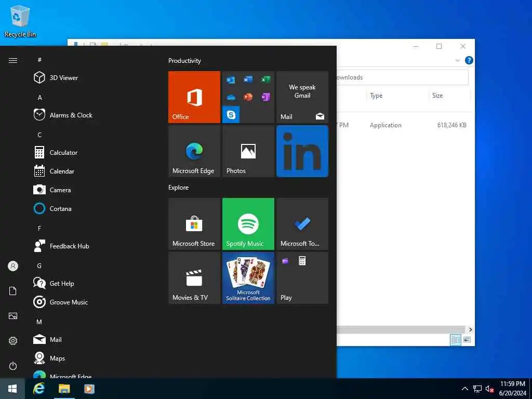Click the File Explorer address bar
Viewport: 532px width, 399px height.
coord(403,77)
